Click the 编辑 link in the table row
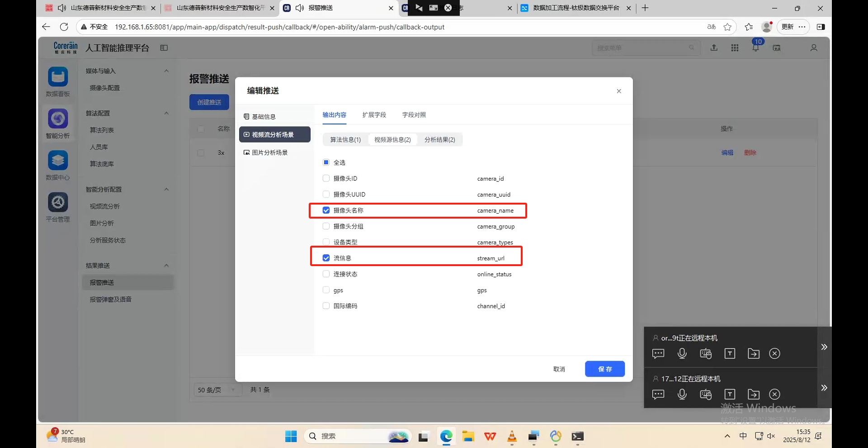This screenshot has width=868, height=448. click(727, 153)
